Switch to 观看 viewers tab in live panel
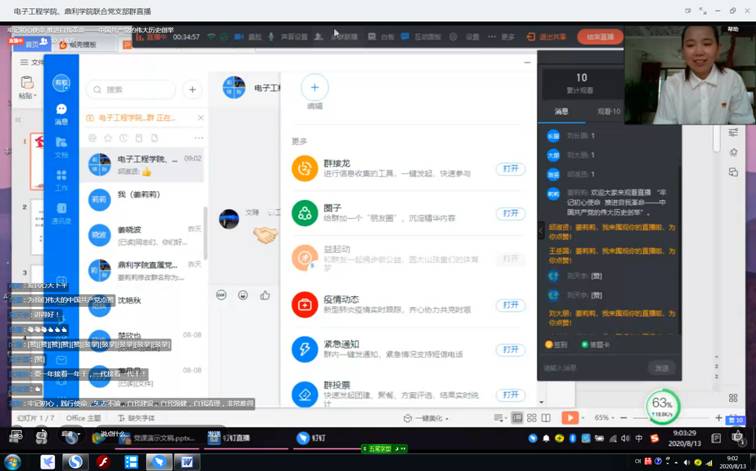 click(x=609, y=111)
